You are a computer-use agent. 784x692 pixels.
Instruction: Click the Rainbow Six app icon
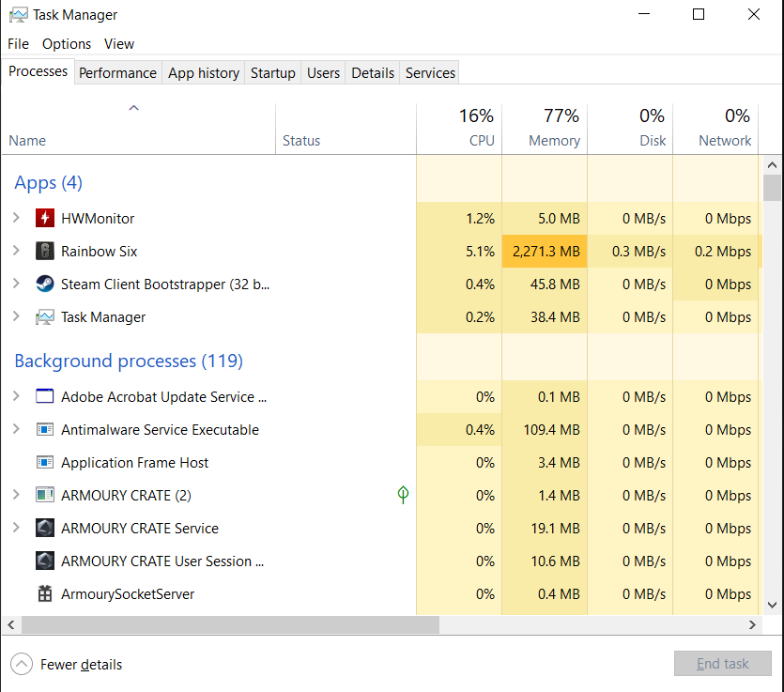pos(45,251)
